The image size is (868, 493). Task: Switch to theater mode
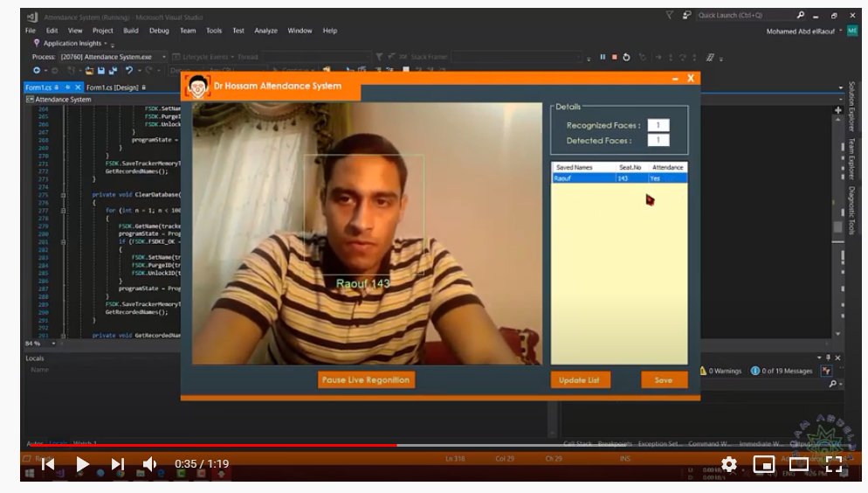click(x=798, y=464)
